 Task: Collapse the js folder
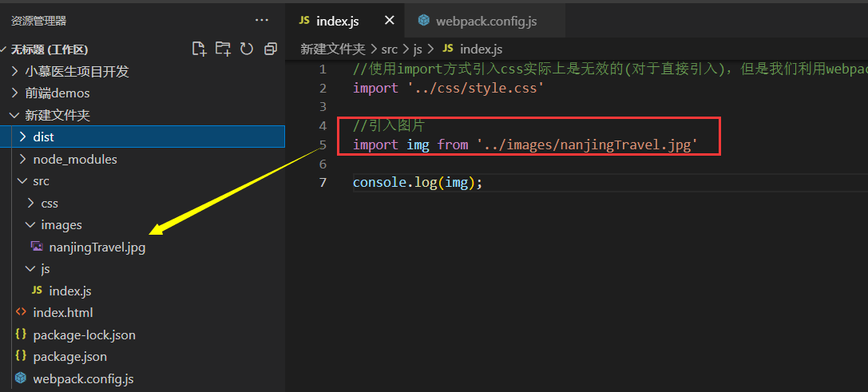click(30, 268)
